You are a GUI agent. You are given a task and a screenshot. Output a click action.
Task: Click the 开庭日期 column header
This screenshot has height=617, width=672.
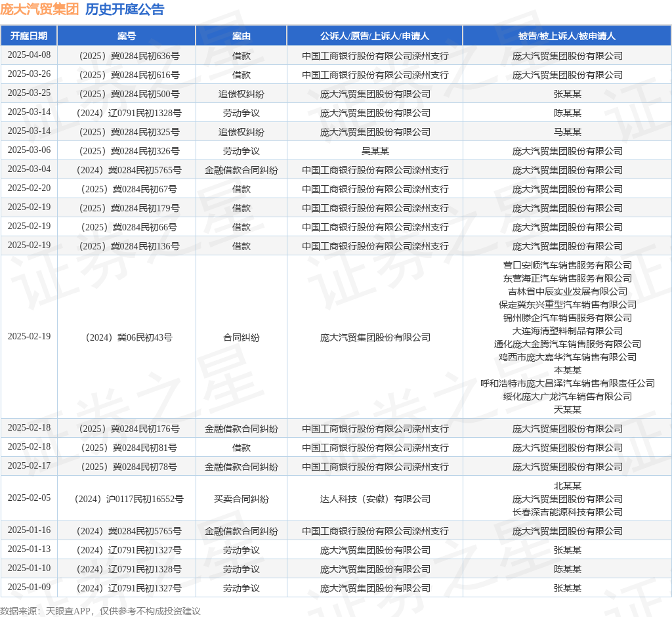point(29,36)
